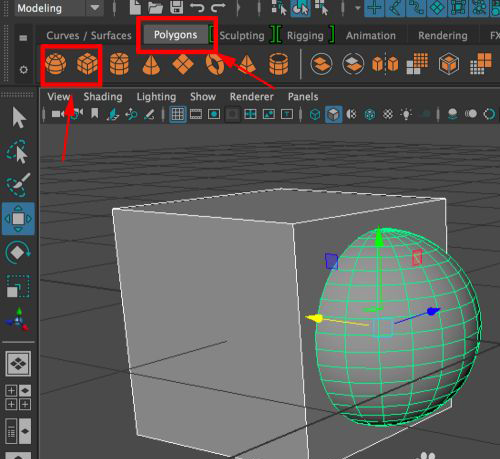The width and height of the screenshot is (500, 459).
Task: Pick the Select tool arrow
Action: click(19, 118)
